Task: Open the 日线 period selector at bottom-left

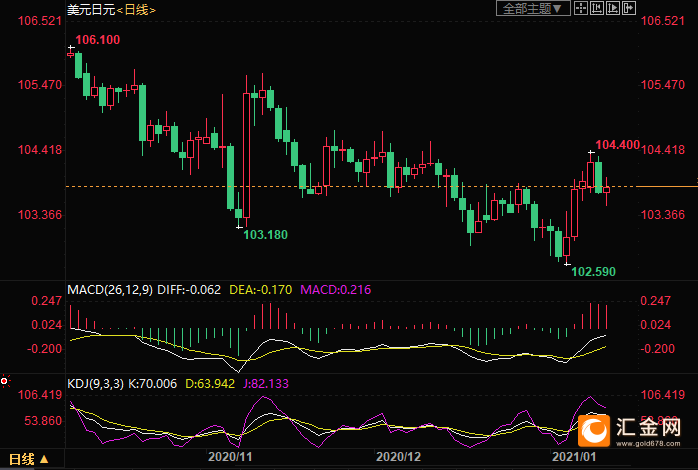Action: (x=29, y=459)
